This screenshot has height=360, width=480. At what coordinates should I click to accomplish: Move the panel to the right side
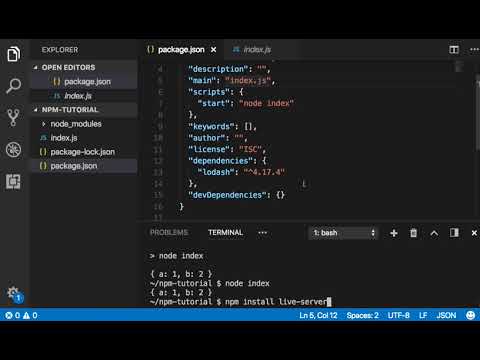454,232
